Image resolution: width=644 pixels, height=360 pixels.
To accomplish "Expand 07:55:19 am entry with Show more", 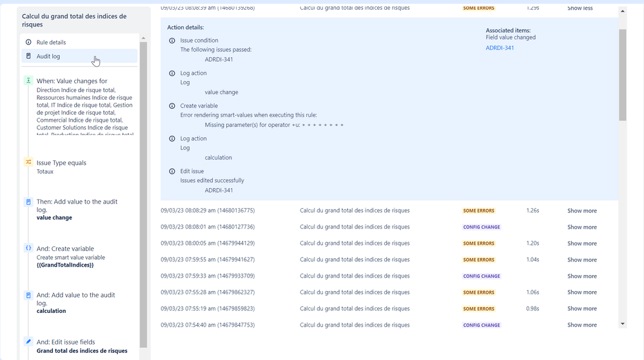I will pyautogui.click(x=582, y=308).
